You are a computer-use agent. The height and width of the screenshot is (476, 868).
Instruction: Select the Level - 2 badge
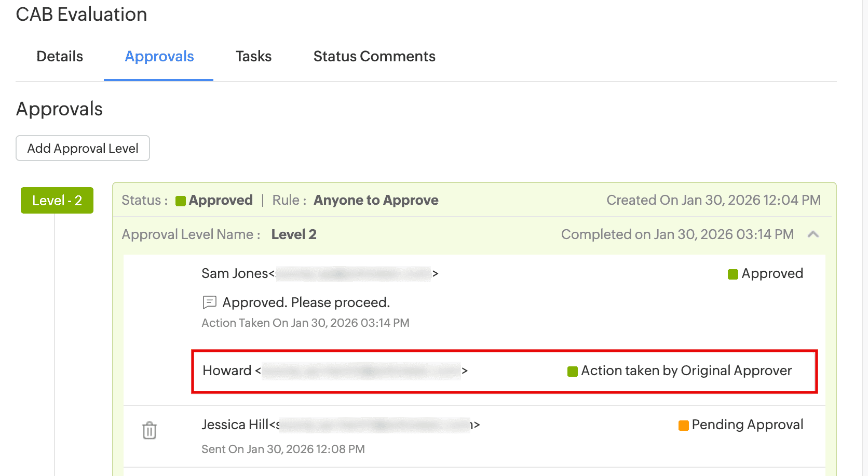click(57, 201)
